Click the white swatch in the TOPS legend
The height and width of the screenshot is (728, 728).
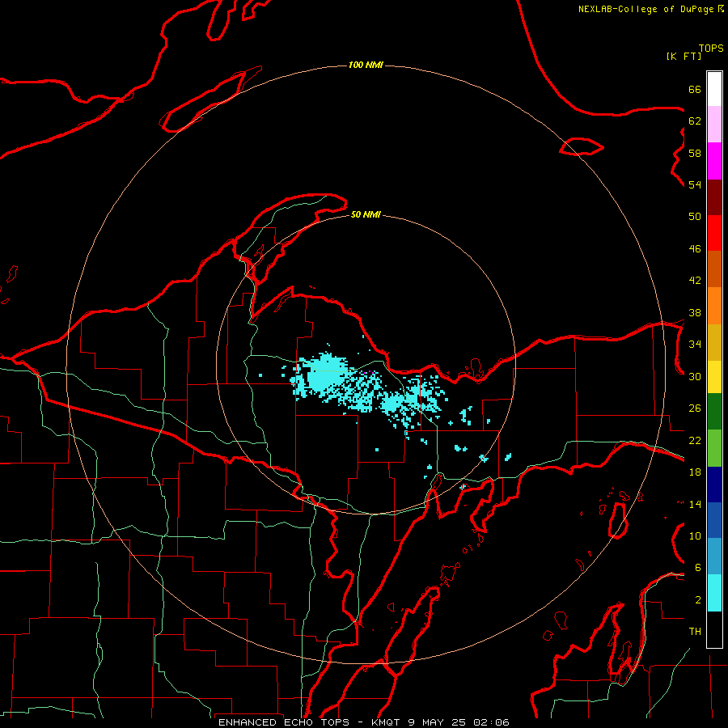click(714, 89)
